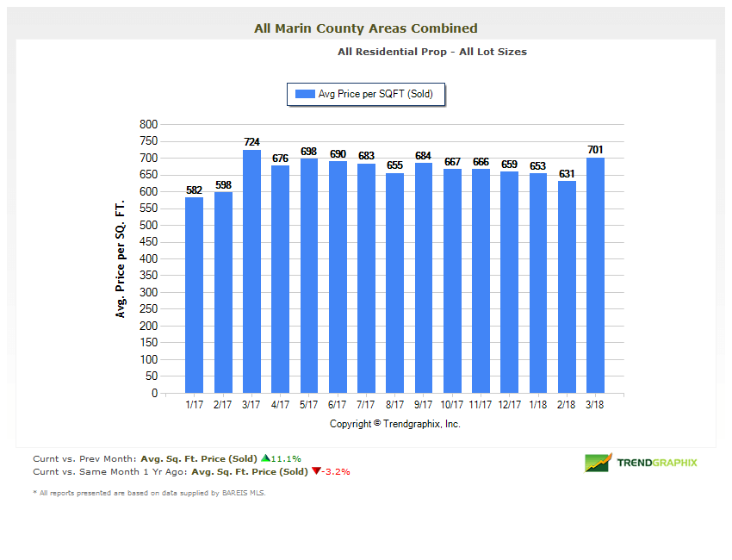Select the 1/17 bar showing 582
The width and height of the screenshot is (732, 560).
tap(195, 295)
